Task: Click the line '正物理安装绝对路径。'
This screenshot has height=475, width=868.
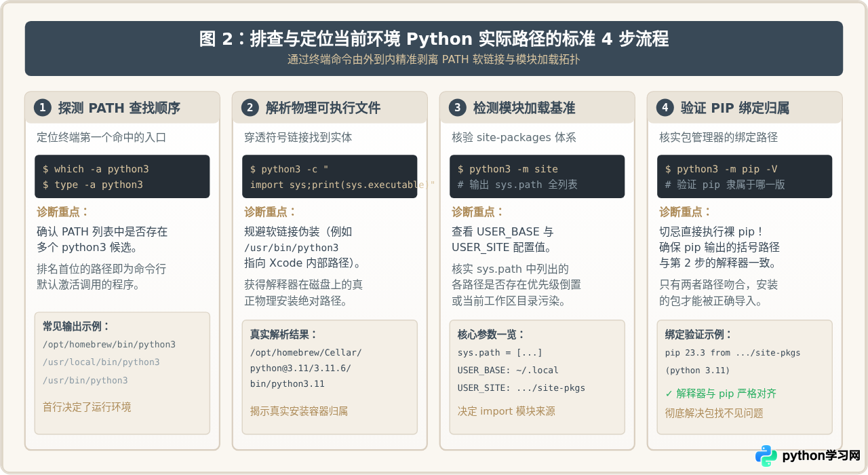Action: 296,300
